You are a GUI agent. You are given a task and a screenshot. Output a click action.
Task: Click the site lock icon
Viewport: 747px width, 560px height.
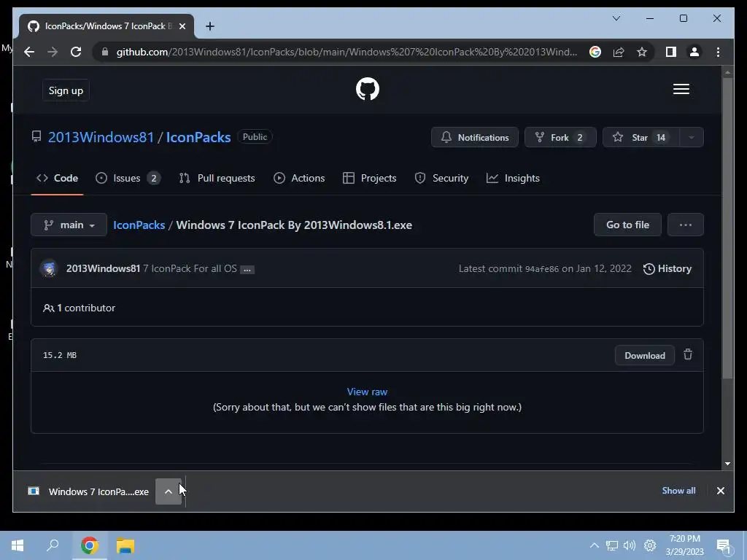[x=105, y=52]
